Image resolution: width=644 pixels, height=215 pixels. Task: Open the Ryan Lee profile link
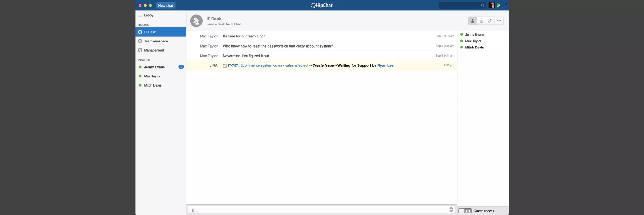pyautogui.click(x=385, y=65)
